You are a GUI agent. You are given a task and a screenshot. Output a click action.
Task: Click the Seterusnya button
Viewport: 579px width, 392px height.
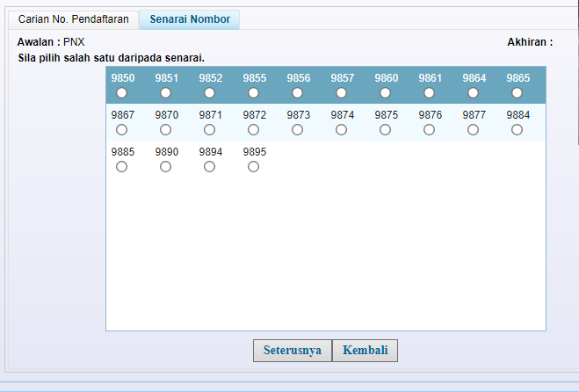click(x=293, y=350)
